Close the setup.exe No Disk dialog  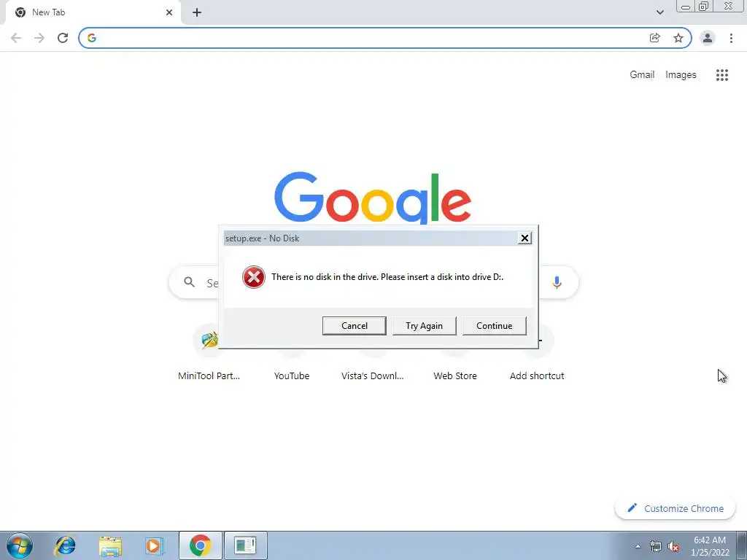[525, 238]
